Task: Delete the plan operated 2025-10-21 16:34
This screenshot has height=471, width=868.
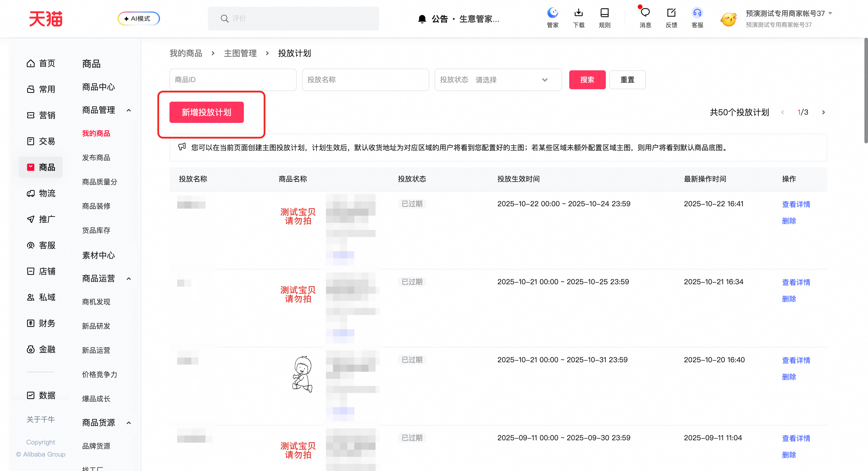Action: [x=789, y=299]
